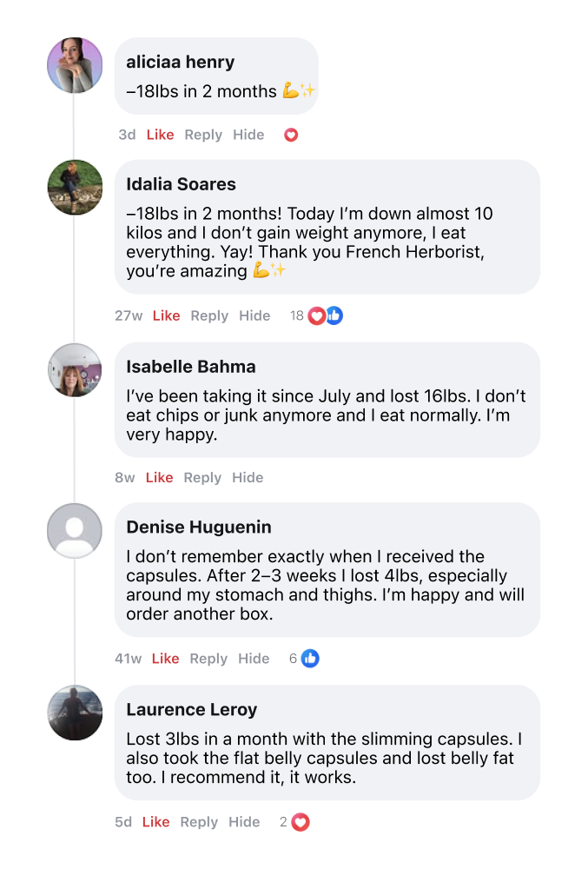Click the thumbs-up reaction on Denise Huguenin's comment
The image size is (588, 869).
[x=310, y=659]
